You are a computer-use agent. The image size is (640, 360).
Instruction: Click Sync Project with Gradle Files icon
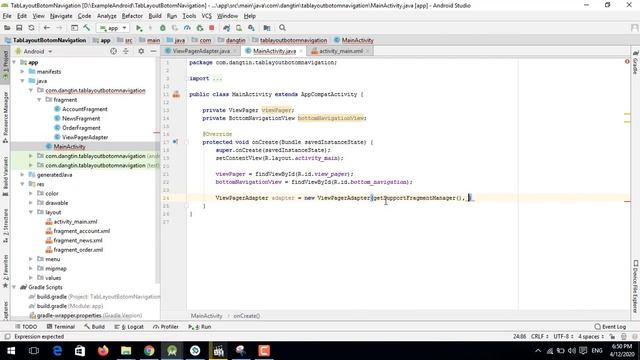[227, 28]
